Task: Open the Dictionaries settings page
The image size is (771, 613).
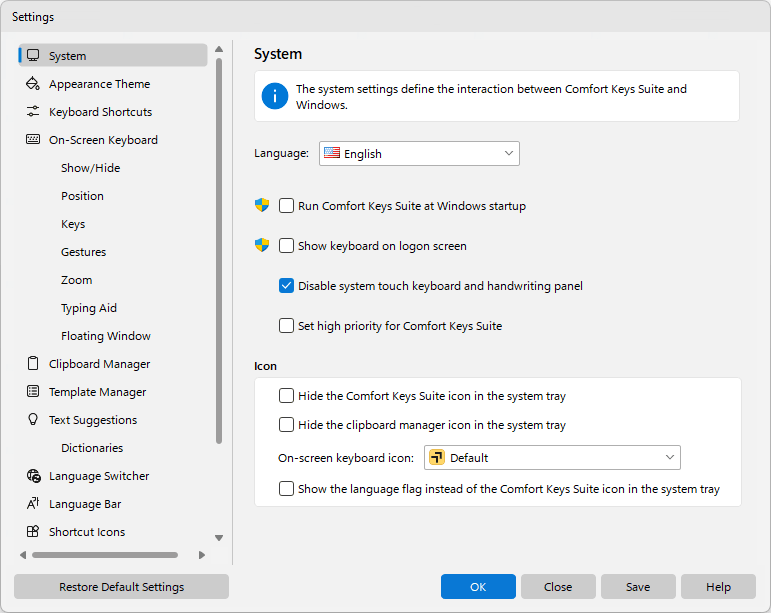Action: (x=92, y=448)
